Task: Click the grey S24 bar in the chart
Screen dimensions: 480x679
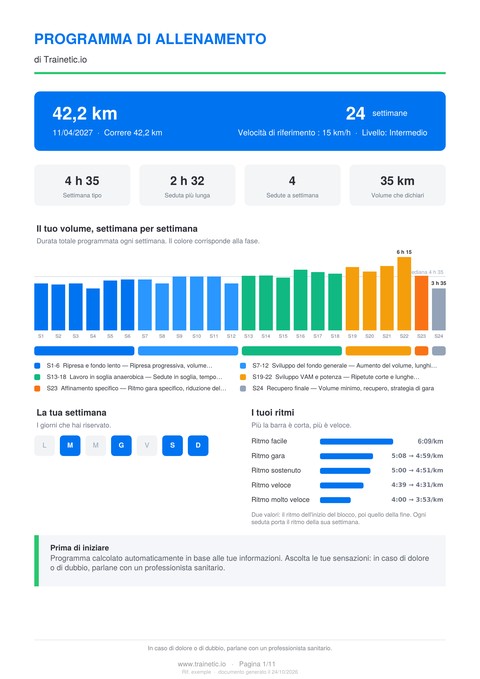Action: (439, 310)
